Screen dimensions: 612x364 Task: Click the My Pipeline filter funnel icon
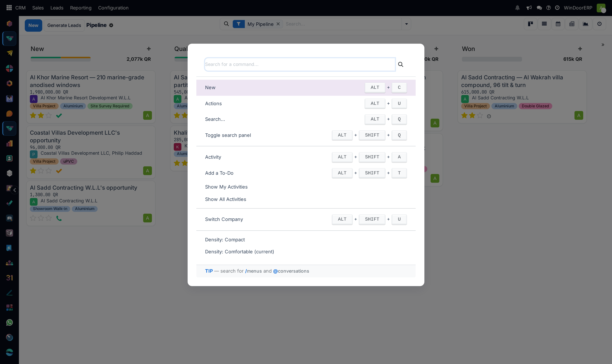pos(239,24)
